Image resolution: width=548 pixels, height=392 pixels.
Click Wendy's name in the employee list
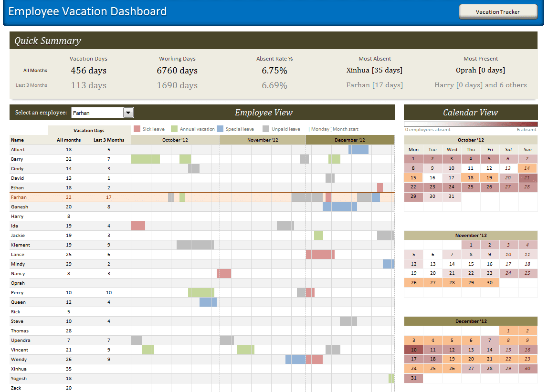(x=18, y=359)
